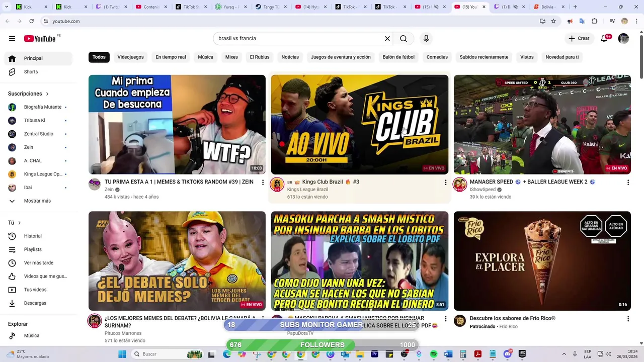Open Spotify from the taskbar
This screenshot has width=644, height=362.
tap(434, 354)
